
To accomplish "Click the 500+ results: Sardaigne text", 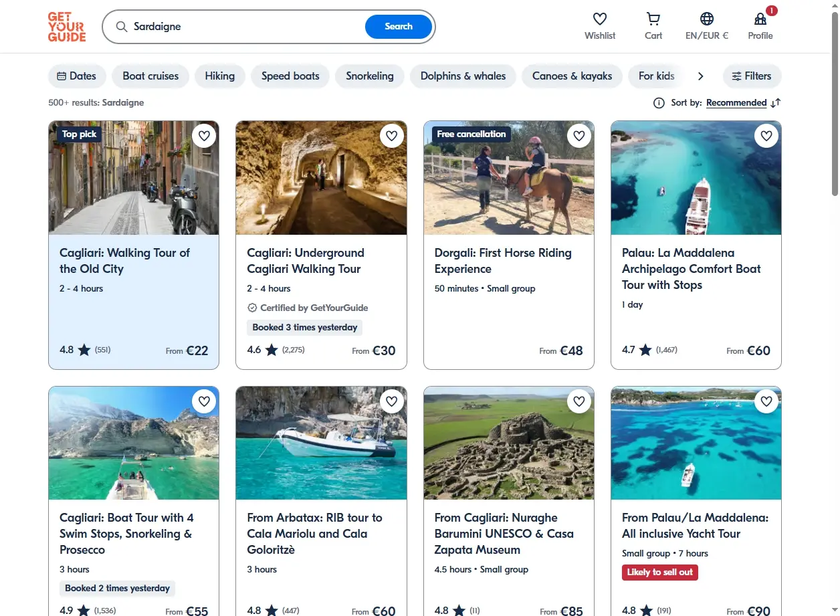I will [96, 103].
